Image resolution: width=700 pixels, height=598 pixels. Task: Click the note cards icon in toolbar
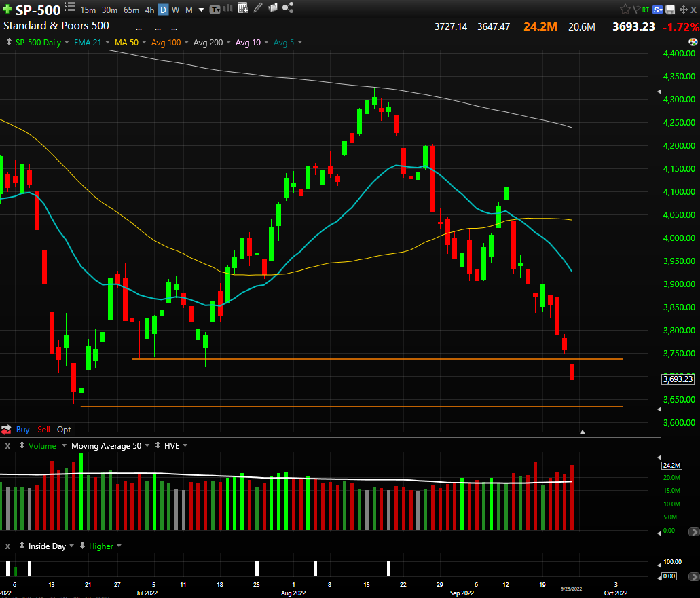coord(273,7)
